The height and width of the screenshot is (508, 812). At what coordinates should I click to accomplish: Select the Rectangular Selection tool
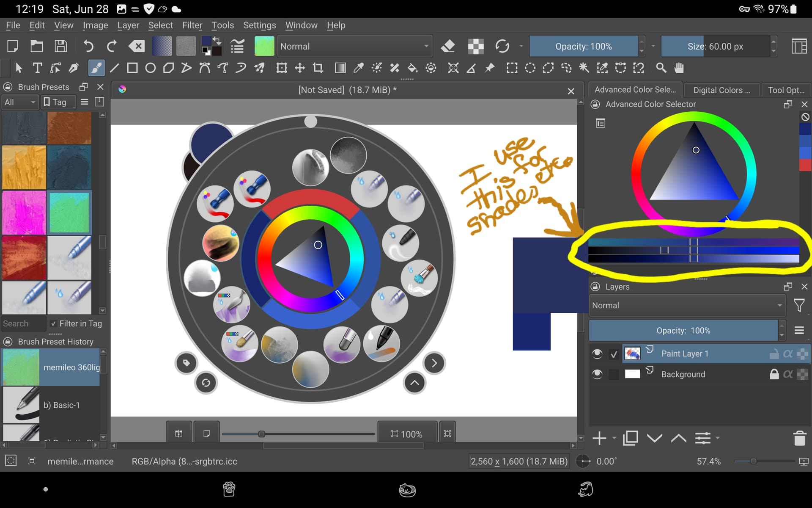click(x=512, y=68)
